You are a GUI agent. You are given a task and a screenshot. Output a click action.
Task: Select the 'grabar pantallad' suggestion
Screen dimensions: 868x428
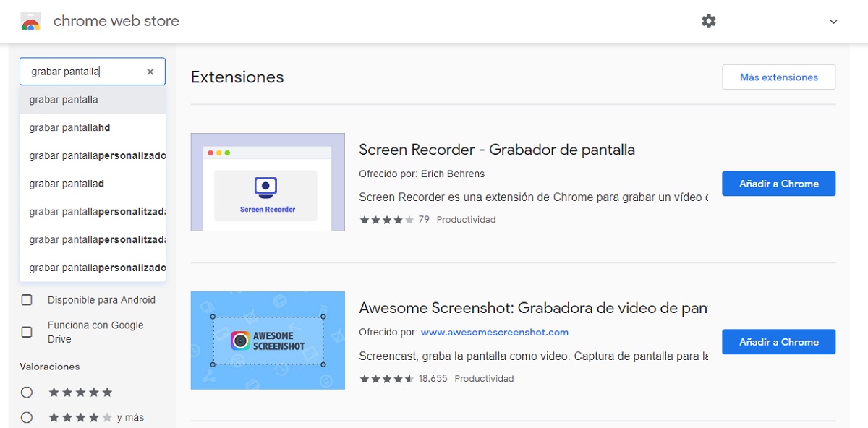pyautogui.click(x=67, y=184)
